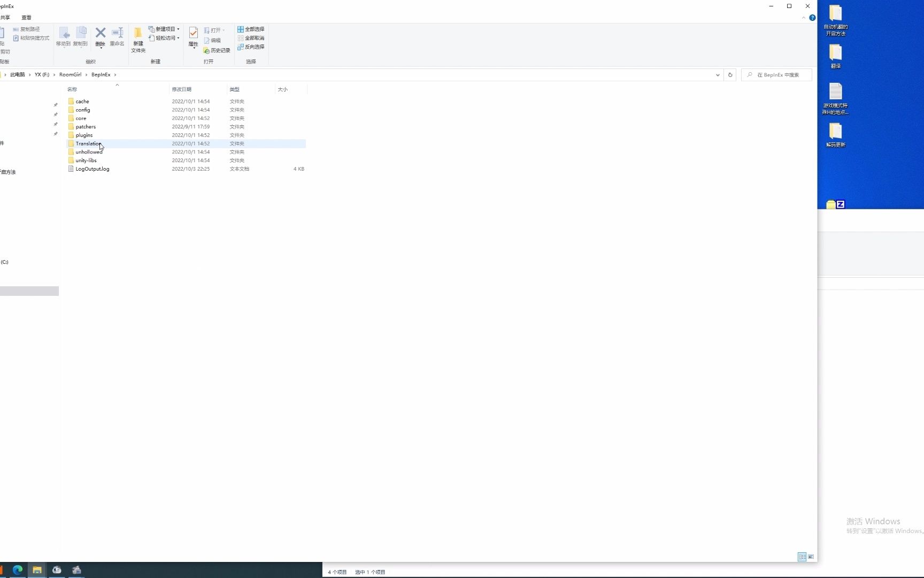
Task: Click the Move to (移动到) icon
Action: pos(63,37)
